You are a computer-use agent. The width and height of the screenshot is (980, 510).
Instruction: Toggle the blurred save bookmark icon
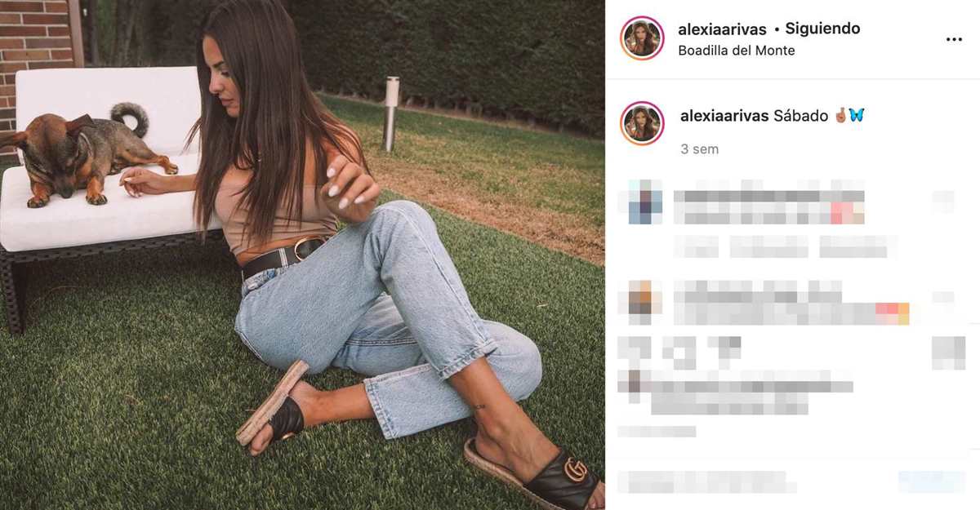coord(948,353)
